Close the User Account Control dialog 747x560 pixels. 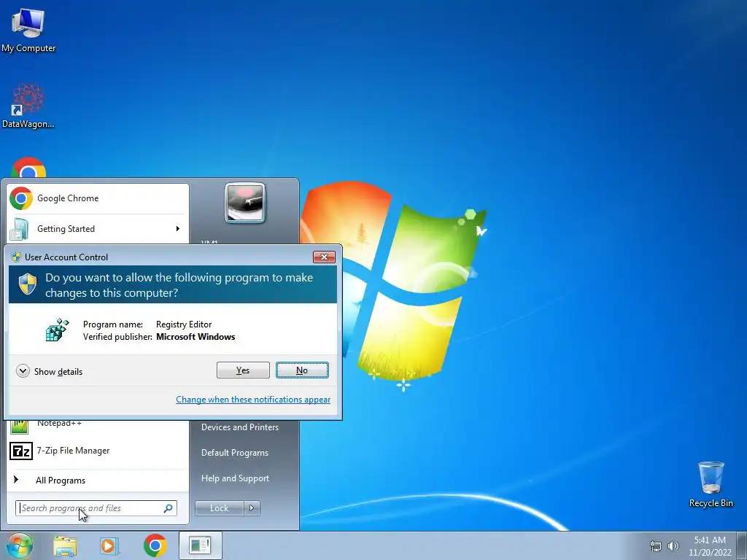point(324,257)
